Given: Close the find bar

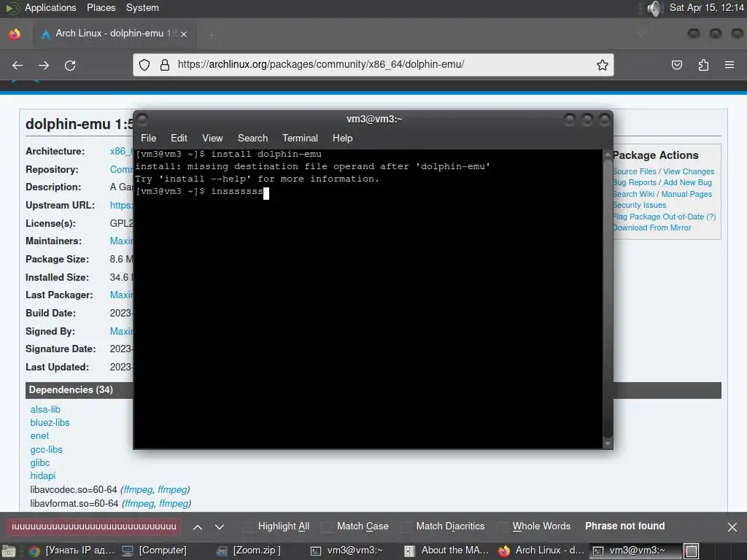Looking at the screenshot, I should 732,526.
